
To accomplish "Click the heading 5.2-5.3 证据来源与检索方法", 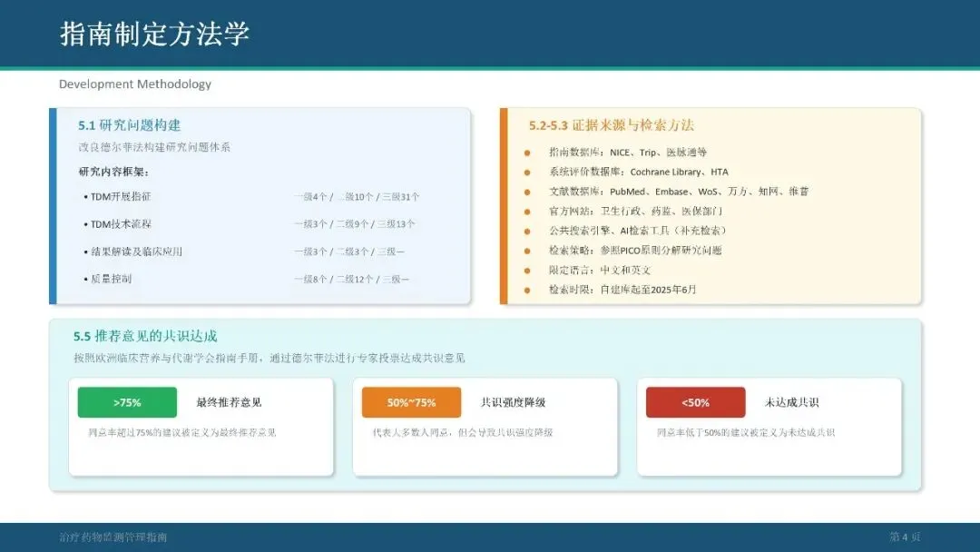I will pyautogui.click(x=612, y=125).
